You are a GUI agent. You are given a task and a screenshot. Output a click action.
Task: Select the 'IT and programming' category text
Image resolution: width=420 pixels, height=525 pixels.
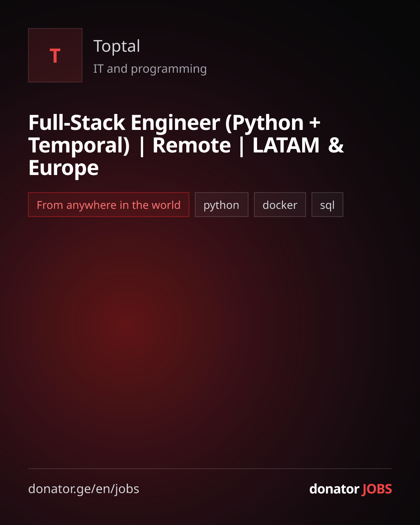(150, 69)
